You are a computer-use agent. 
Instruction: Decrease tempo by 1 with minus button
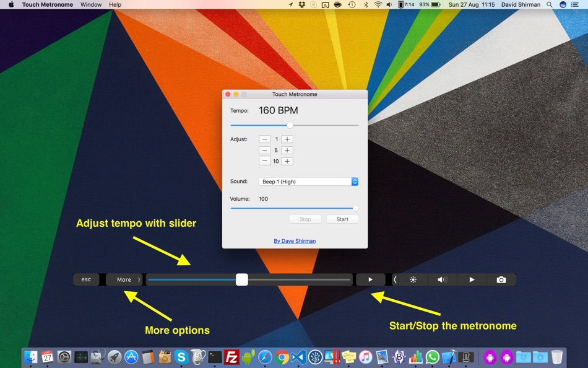point(264,139)
